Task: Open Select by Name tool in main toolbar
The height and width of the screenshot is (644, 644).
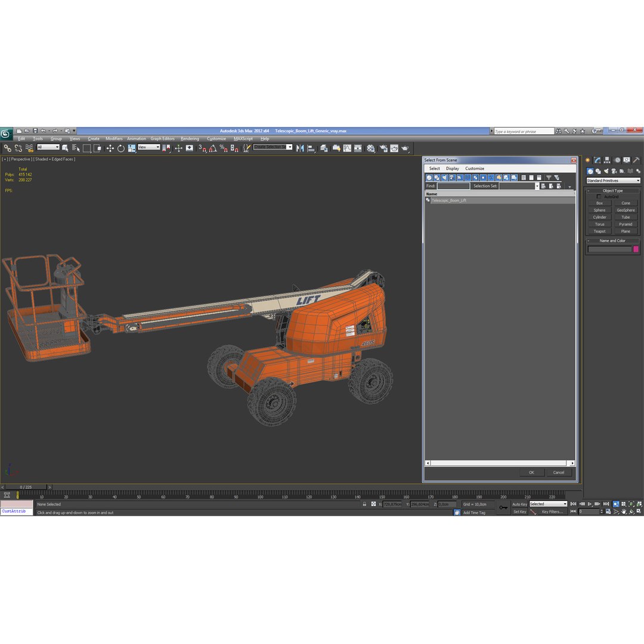Action: tap(76, 148)
